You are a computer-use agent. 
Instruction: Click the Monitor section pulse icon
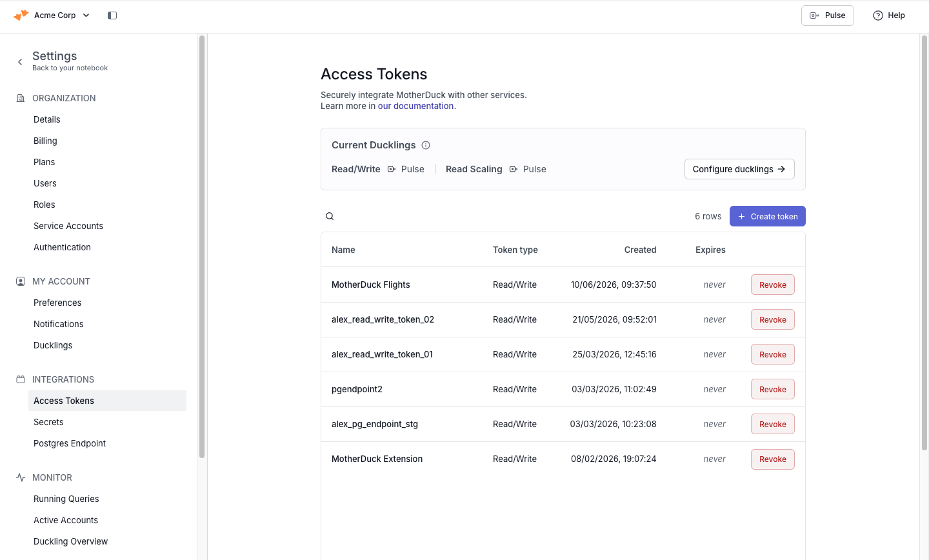coord(21,477)
